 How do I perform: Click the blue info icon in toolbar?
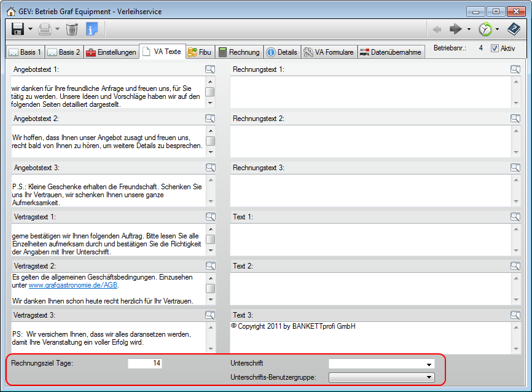tap(92, 29)
